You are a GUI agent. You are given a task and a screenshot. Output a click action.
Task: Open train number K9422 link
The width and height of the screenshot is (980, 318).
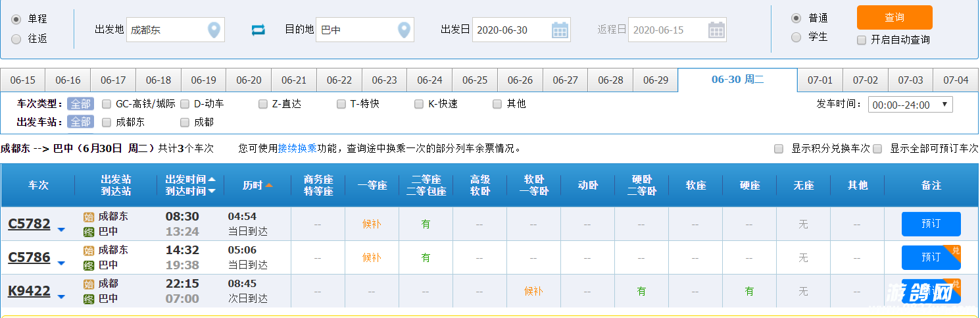29,291
